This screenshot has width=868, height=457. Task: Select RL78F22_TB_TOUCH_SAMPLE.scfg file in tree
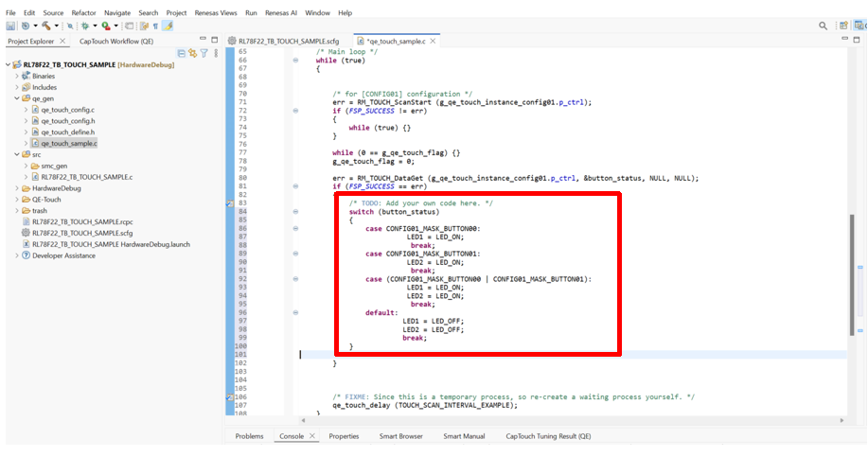click(82, 233)
